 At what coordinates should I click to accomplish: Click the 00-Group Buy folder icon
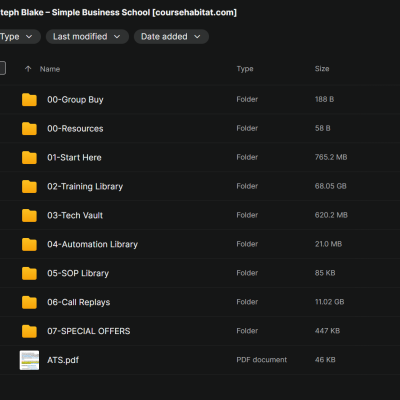pyautogui.click(x=29, y=100)
